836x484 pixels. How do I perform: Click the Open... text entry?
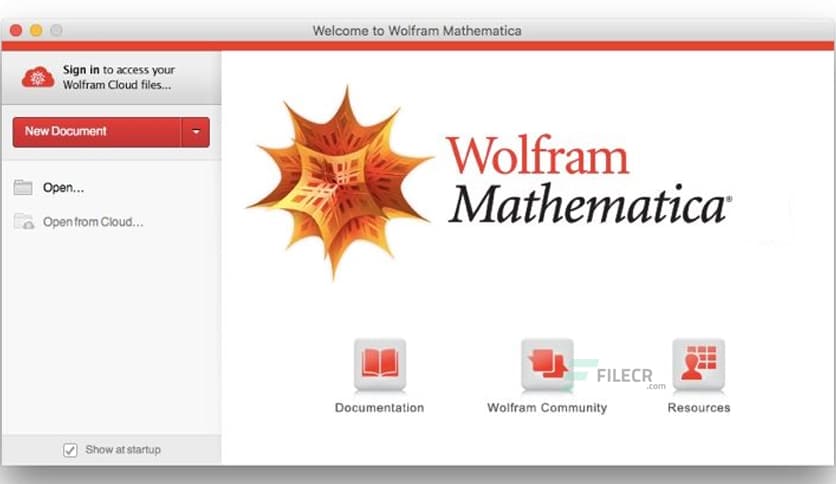tap(63, 188)
